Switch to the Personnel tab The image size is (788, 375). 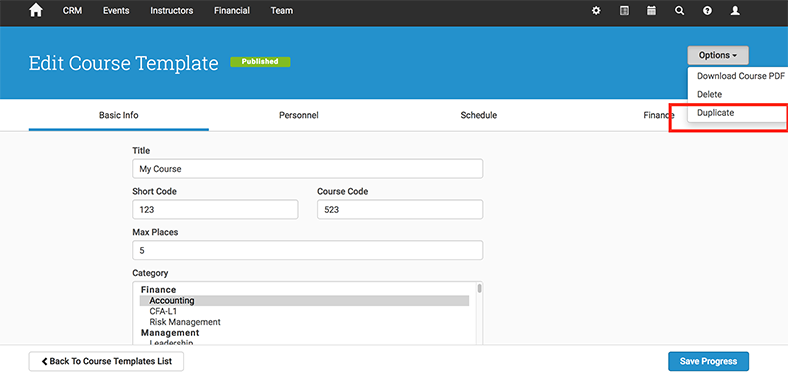(x=299, y=115)
